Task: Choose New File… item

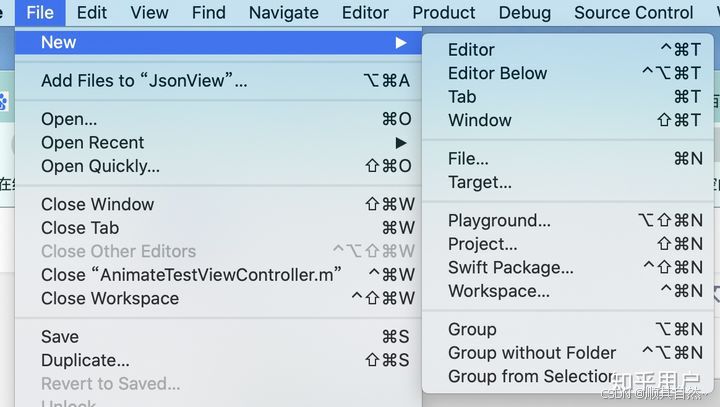Action: [568, 158]
